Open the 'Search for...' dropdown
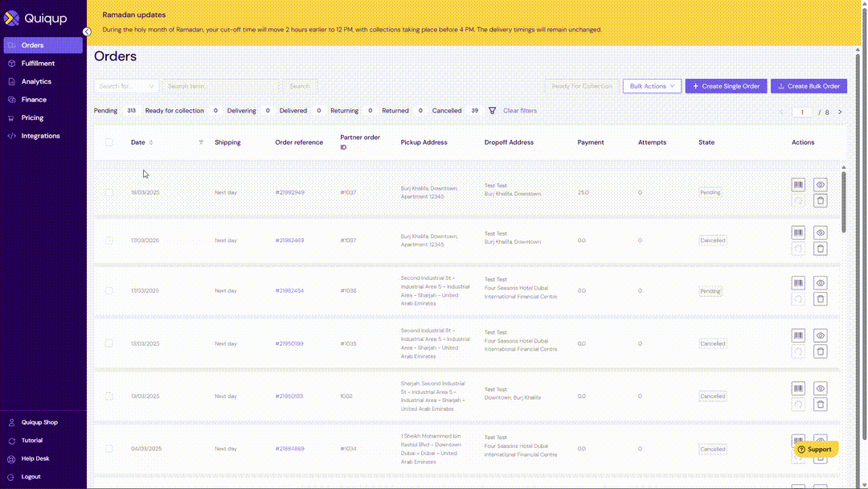Screen dimensions: 868x489 [x=126, y=86]
